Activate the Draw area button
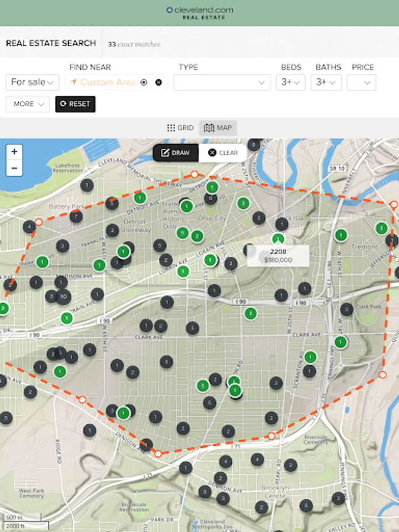 pos(176,153)
